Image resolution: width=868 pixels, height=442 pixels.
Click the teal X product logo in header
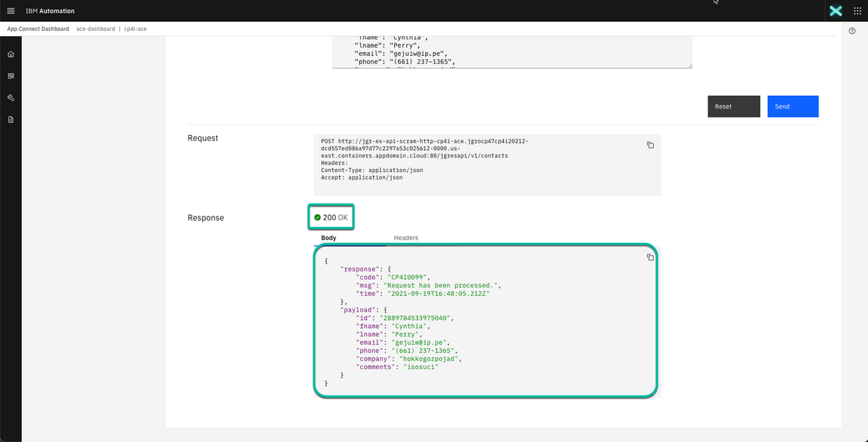[x=835, y=11]
